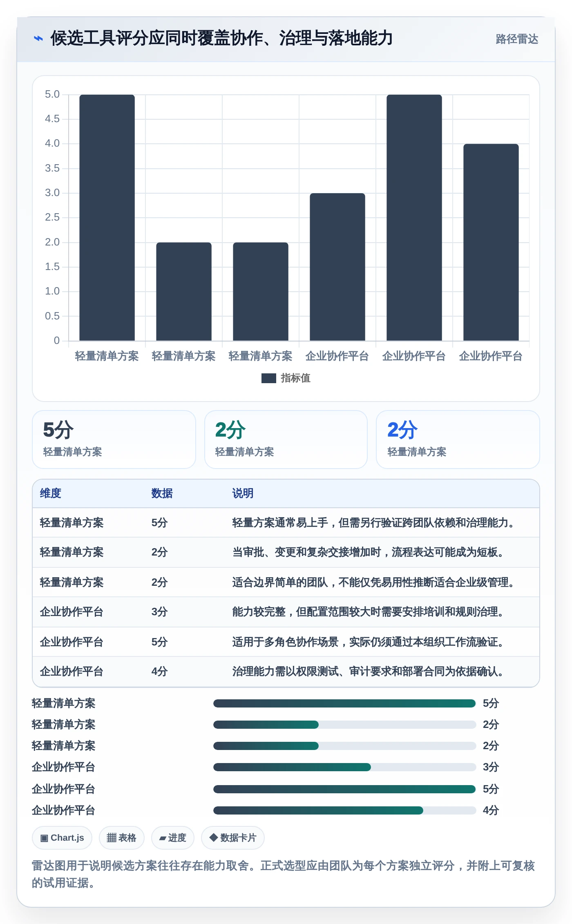Screen dimensions: 572x924
Task: Click the 企业协作平台 chart bar reaching 5.0
Action: click(414, 218)
